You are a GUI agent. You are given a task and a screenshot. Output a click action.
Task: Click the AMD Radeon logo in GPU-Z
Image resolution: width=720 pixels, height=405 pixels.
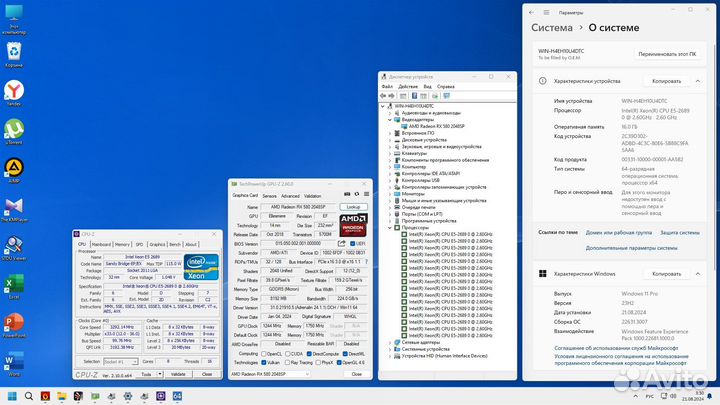pyautogui.click(x=353, y=225)
